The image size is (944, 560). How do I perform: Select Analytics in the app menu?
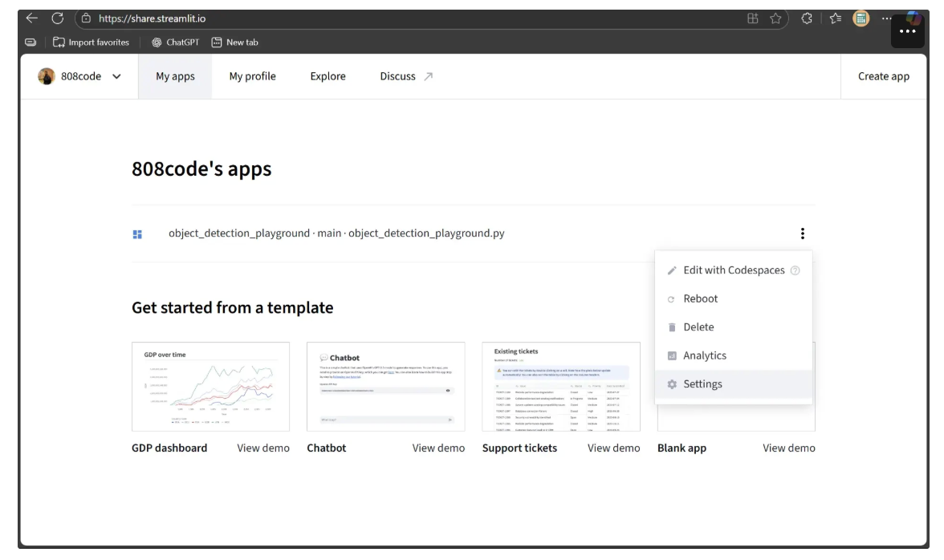pyautogui.click(x=734, y=355)
